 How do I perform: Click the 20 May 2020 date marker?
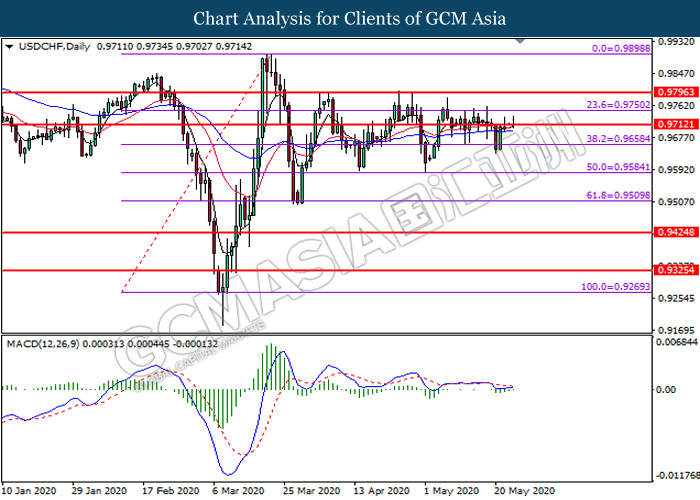click(525, 491)
